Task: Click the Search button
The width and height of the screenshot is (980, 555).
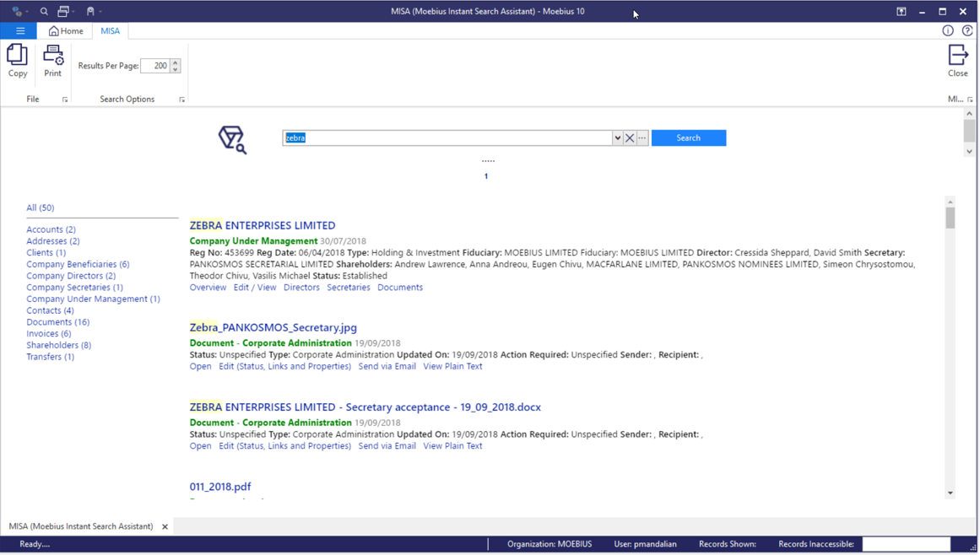Action: click(x=688, y=137)
